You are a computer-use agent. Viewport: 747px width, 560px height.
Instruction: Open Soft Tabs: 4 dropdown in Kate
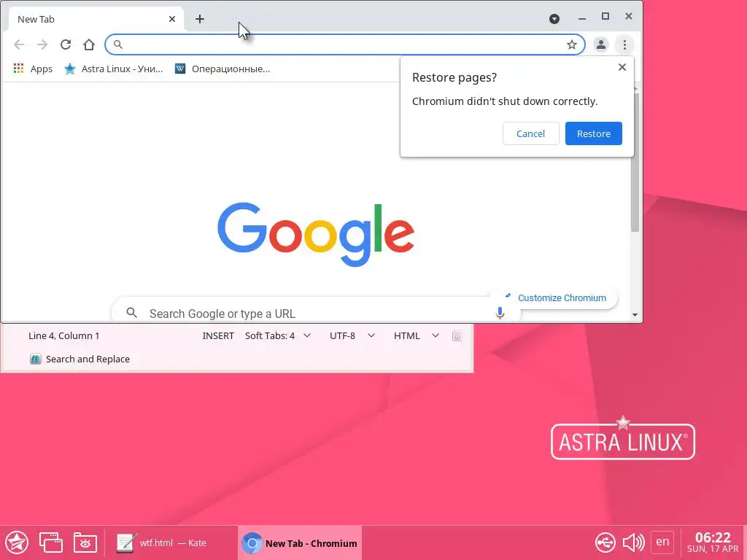pos(278,335)
